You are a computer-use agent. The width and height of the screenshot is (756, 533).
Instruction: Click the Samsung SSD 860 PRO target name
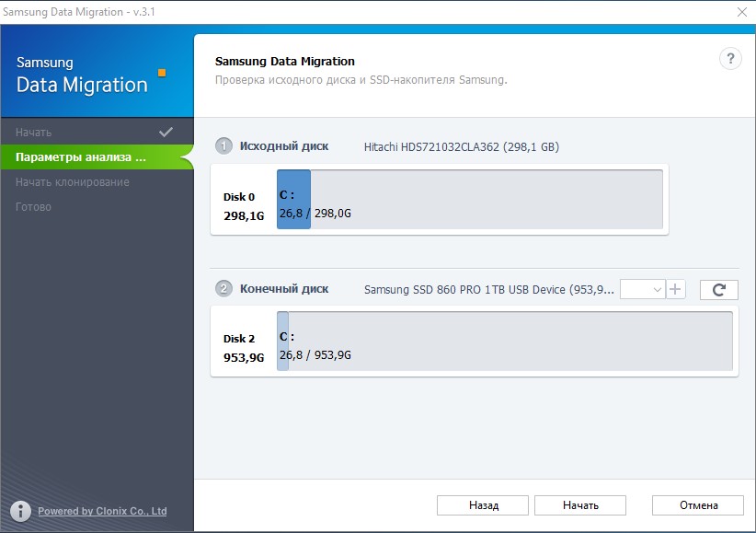point(489,290)
